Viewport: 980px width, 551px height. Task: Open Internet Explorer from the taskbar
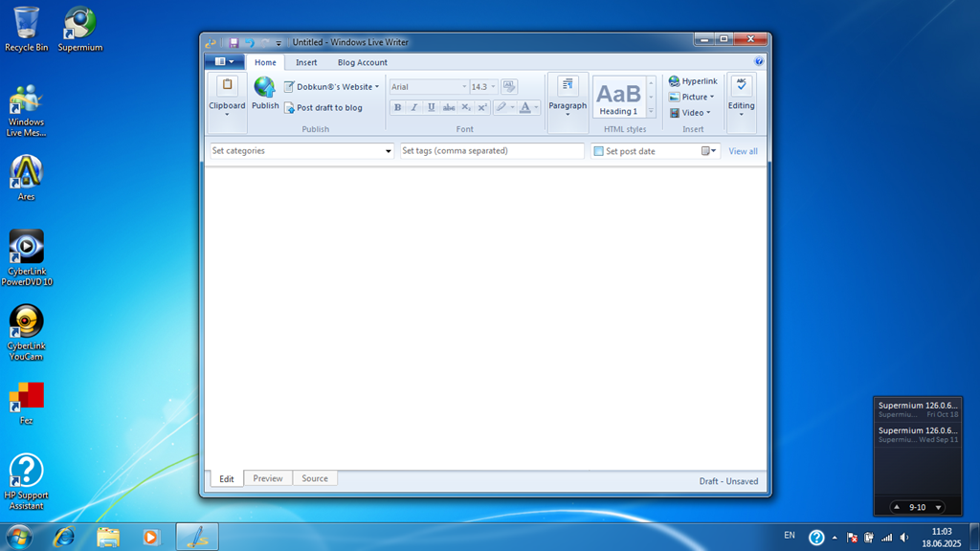[x=64, y=537]
